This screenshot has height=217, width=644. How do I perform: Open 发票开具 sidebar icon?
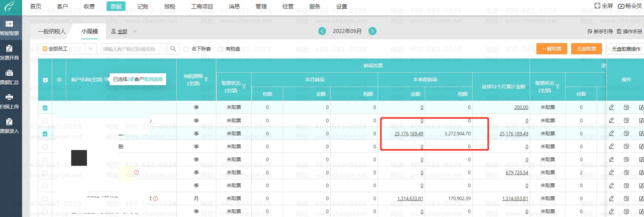pos(9,53)
